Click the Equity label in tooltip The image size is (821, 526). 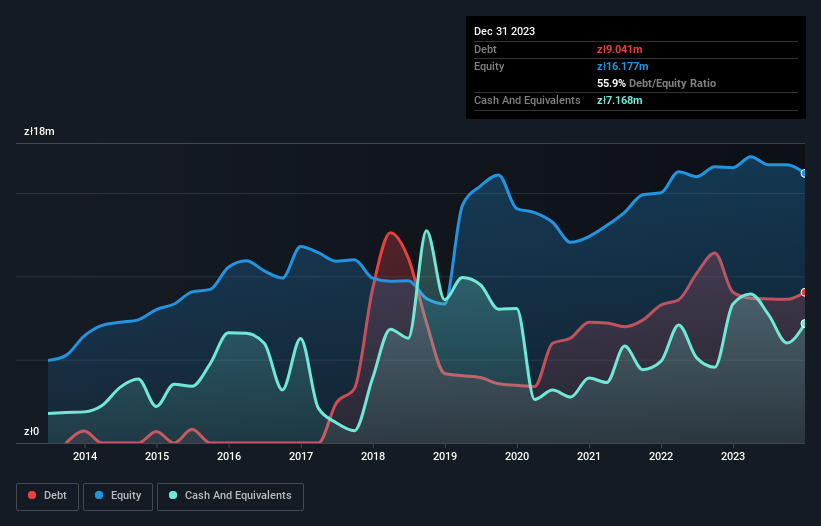coord(489,66)
